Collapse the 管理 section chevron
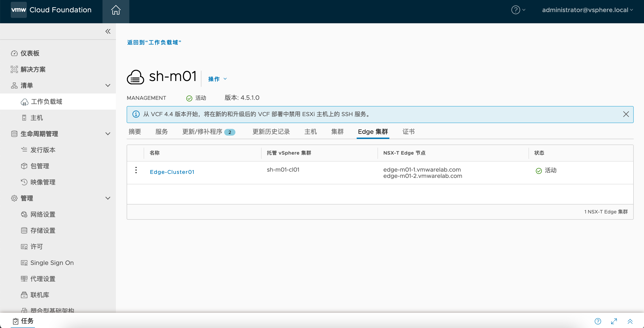 click(x=108, y=198)
